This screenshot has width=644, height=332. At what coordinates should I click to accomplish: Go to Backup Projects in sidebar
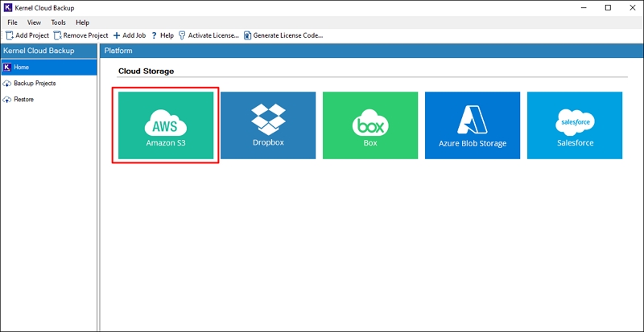pyautogui.click(x=49, y=84)
